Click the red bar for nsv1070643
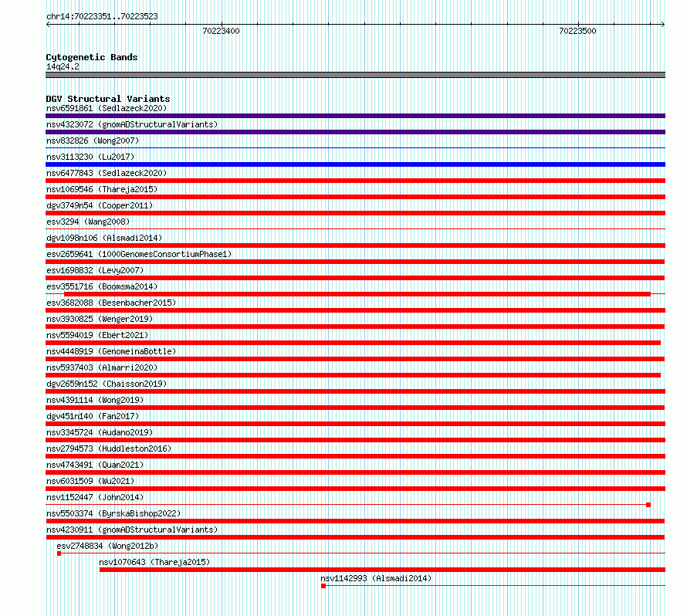This screenshot has width=687, height=616. pyautogui.click(x=383, y=570)
